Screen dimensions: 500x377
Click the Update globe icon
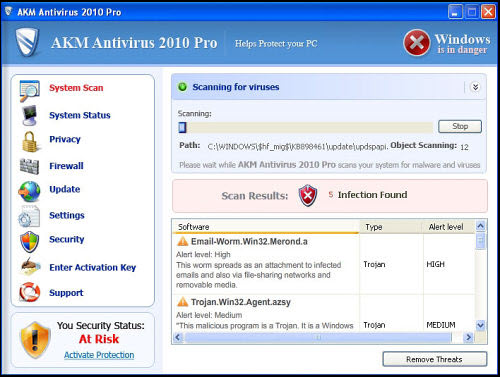coord(29,191)
